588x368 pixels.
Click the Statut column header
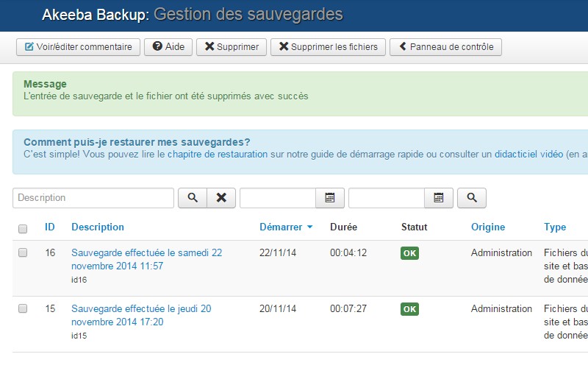[415, 227]
